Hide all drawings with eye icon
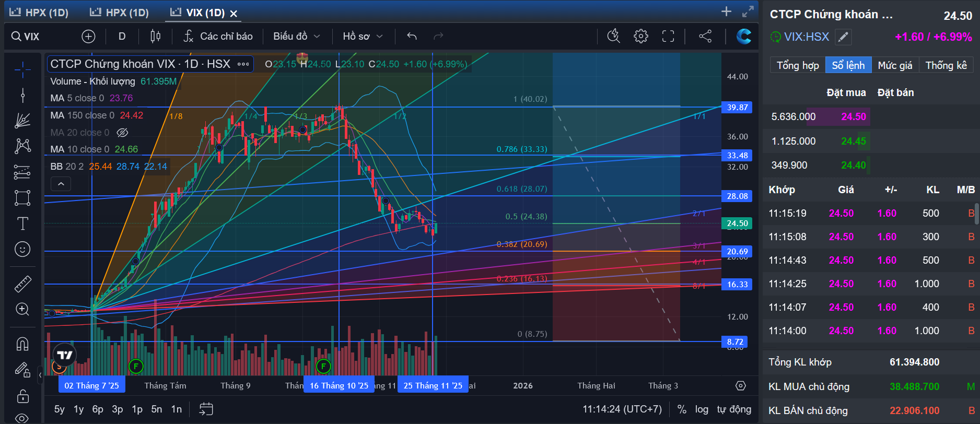Viewport: 980px width, 424px height. point(22,418)
